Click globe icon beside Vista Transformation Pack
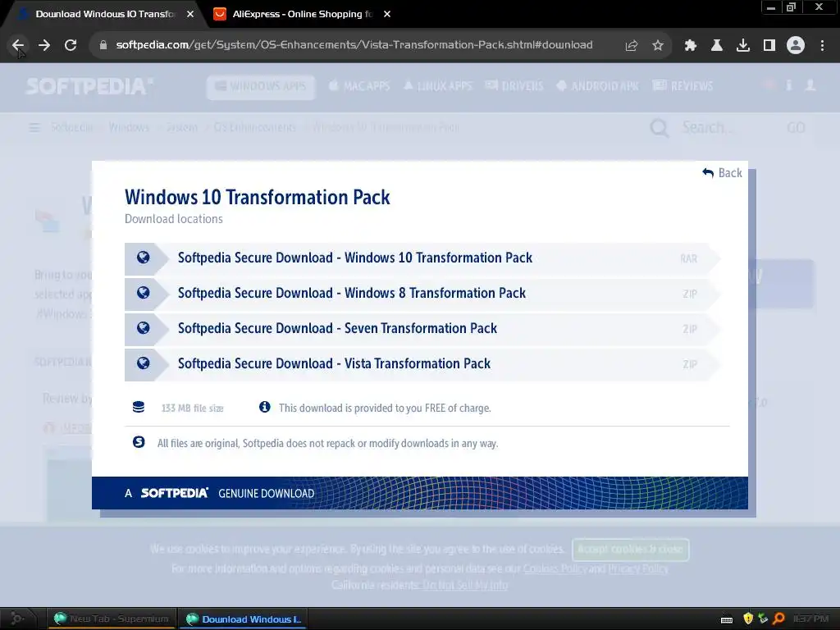Screen dimensions: 840x630 [143, 363]
